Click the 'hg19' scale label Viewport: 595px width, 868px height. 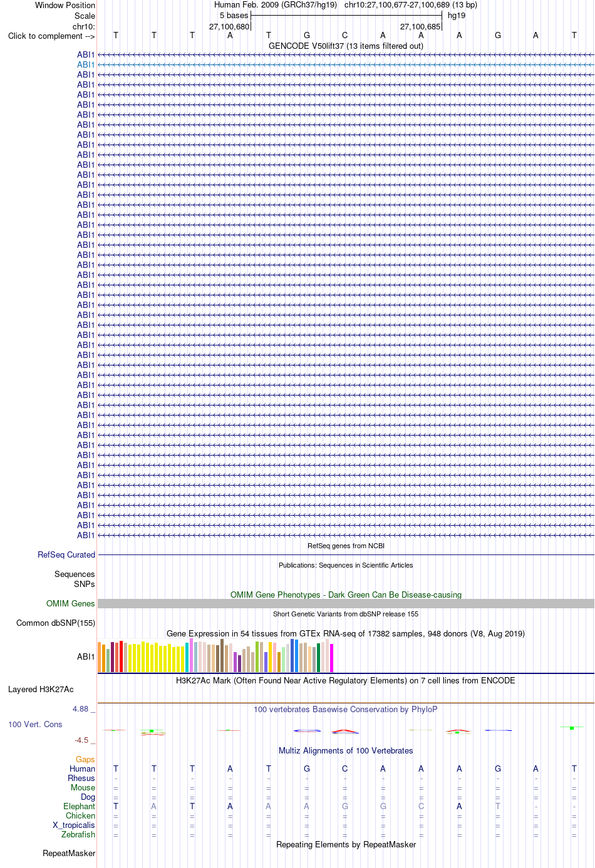[457, 16]
